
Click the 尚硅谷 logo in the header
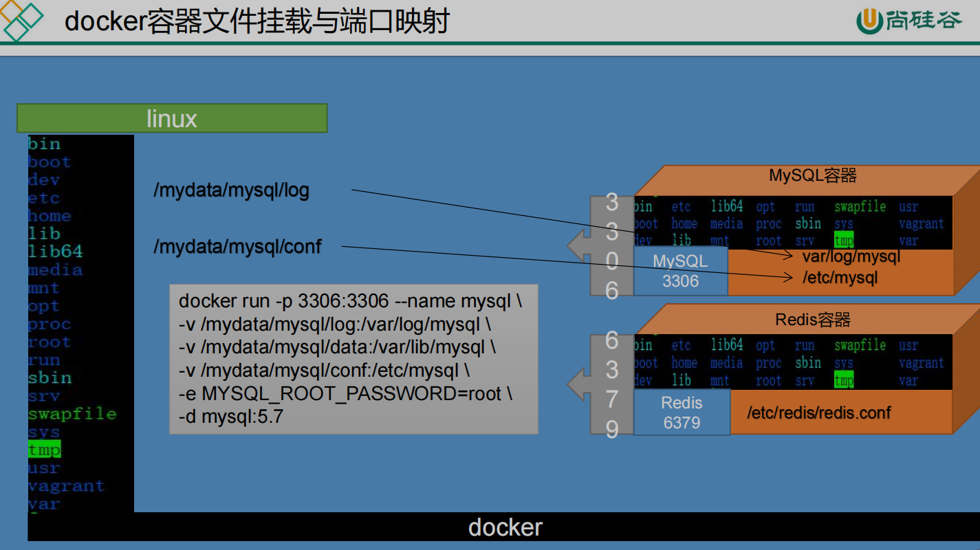click(x=909, y=21)
